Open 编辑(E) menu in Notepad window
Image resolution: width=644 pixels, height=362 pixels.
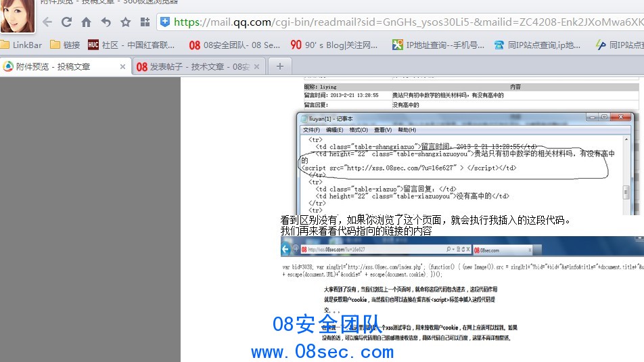click(x=334, y=130)
